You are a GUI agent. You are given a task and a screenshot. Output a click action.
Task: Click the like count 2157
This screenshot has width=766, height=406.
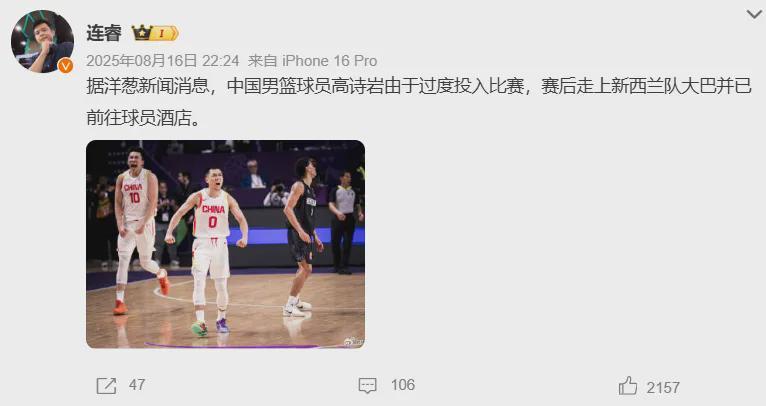663,387
